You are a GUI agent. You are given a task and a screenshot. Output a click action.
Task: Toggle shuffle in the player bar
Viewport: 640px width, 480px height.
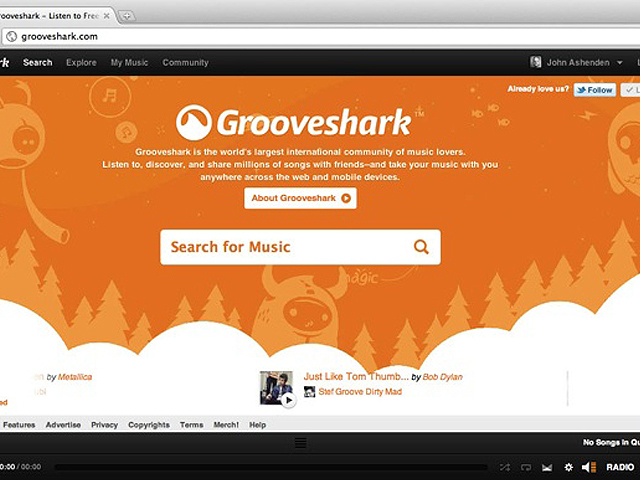click(505, 467)
